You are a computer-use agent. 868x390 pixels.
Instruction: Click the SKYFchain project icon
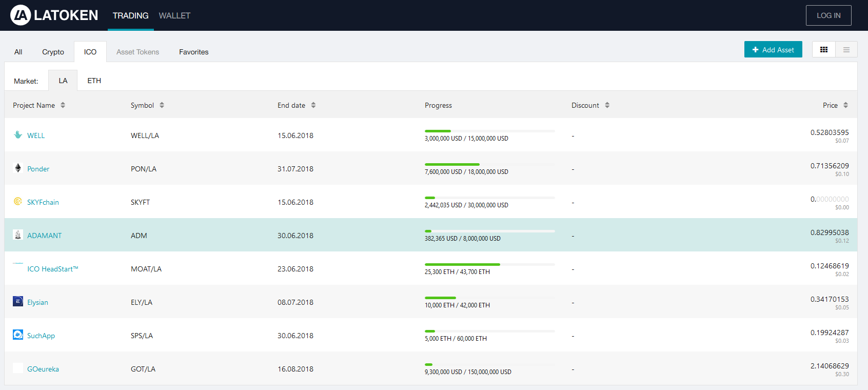pos(18,202)
